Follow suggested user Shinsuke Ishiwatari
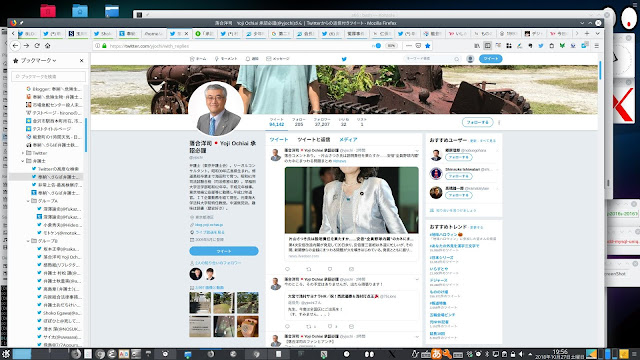This screenshot has width=640, height=360. tap(459, 176)
